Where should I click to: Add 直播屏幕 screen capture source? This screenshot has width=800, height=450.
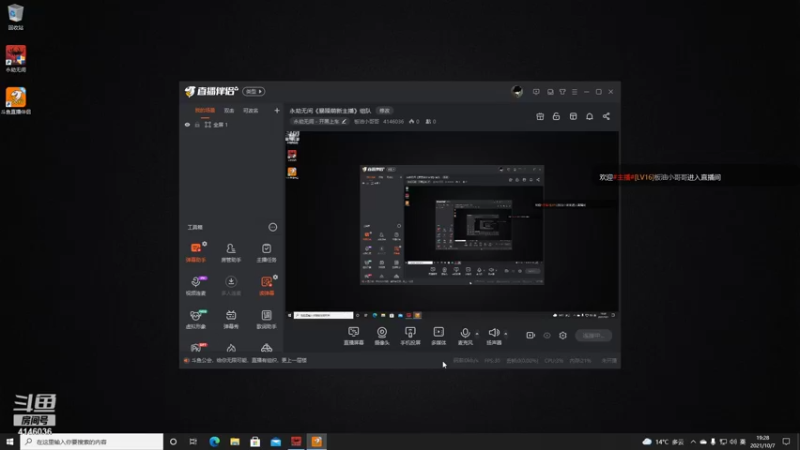click(x=354, y=336)
